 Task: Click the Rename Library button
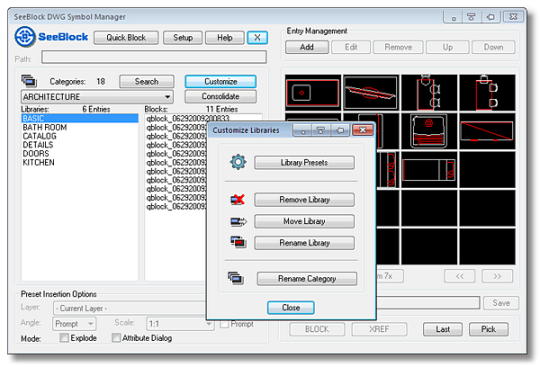(304, 243)
